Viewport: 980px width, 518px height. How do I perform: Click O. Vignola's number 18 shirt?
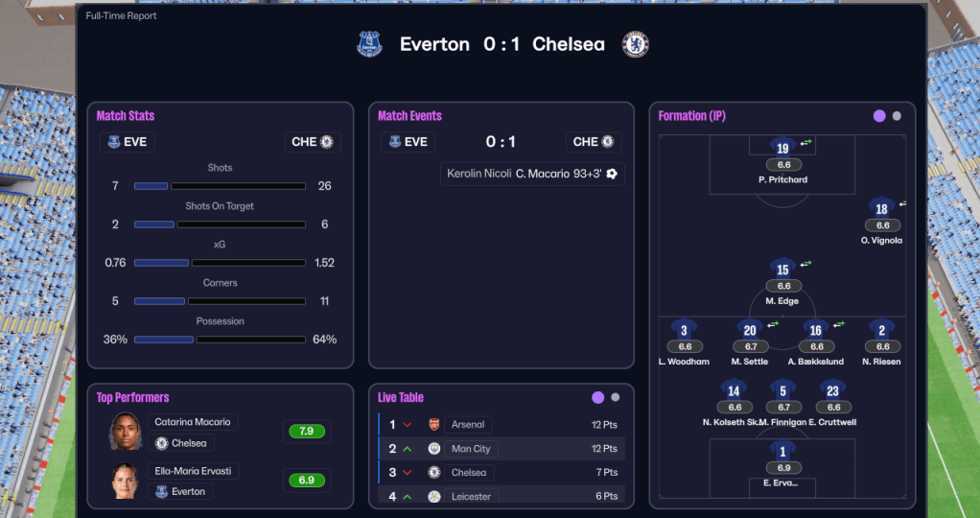point(881,209)
